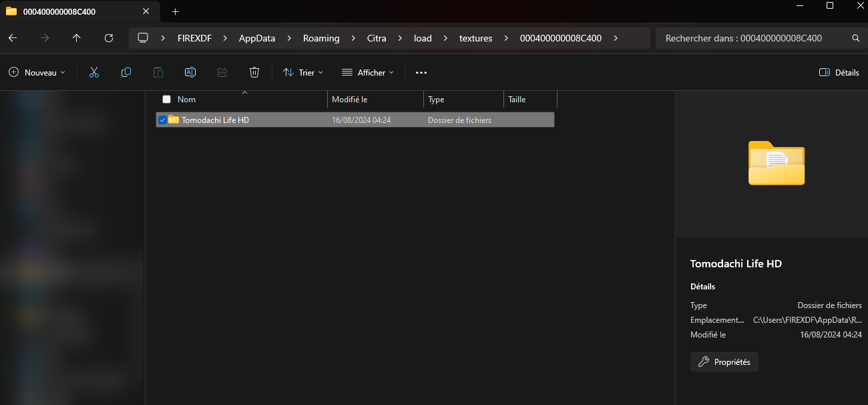Uncheck the Tomodachi Life HD checkbox
The width and height of the screenshot is (868, 405).
point(162,120)
